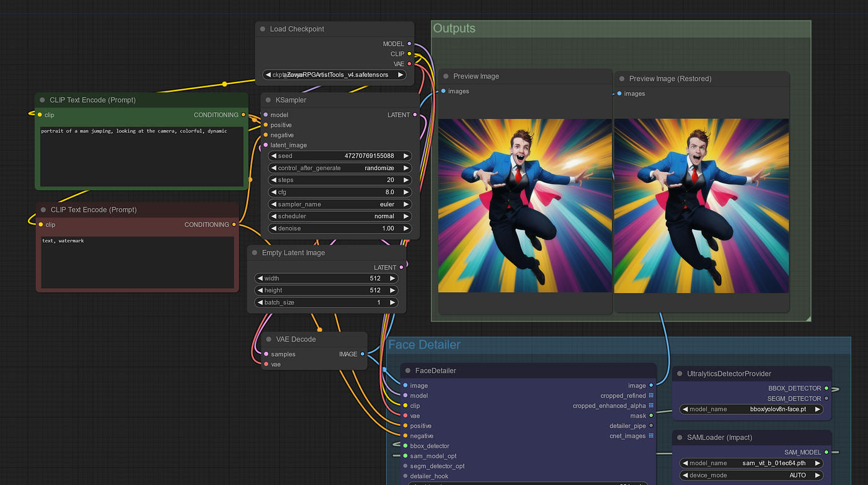The height and width of the screenshot is (485, 868).
Task: Click the FaceDetailer detailer_pipe output socket
Action: point(651,426)
